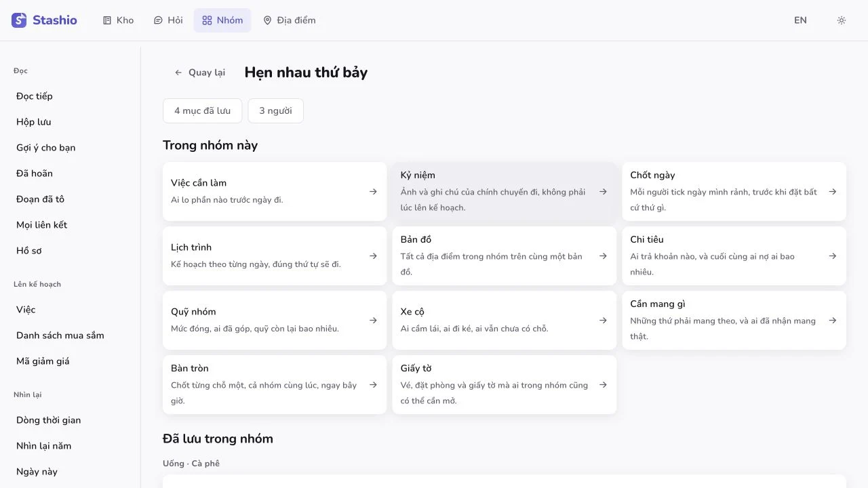
Task: Click the Xe cộ card description text
Action: point(475,329)
